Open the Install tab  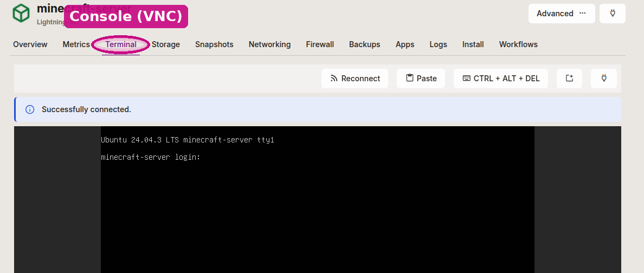click(x=473, y=44)
